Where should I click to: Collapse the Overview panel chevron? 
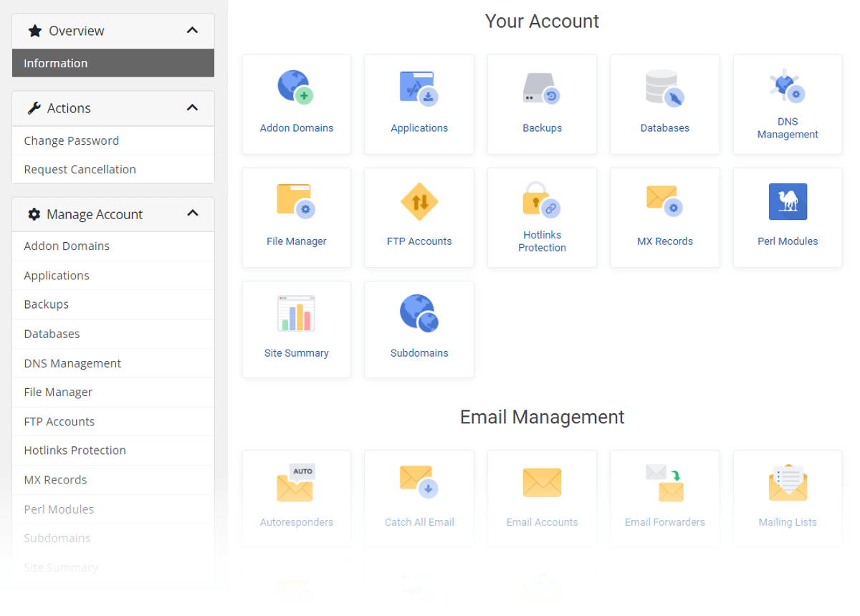point(192,30)
